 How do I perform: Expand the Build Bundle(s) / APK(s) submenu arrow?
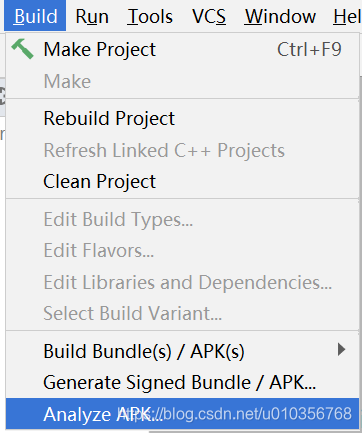coord(341,349)
